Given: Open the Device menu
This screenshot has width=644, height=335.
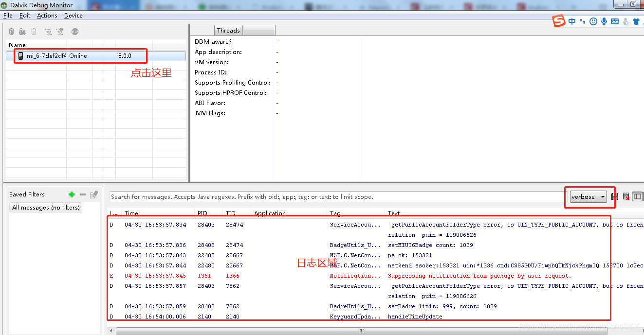Looking at the screenshot, I should click(74, 16).
